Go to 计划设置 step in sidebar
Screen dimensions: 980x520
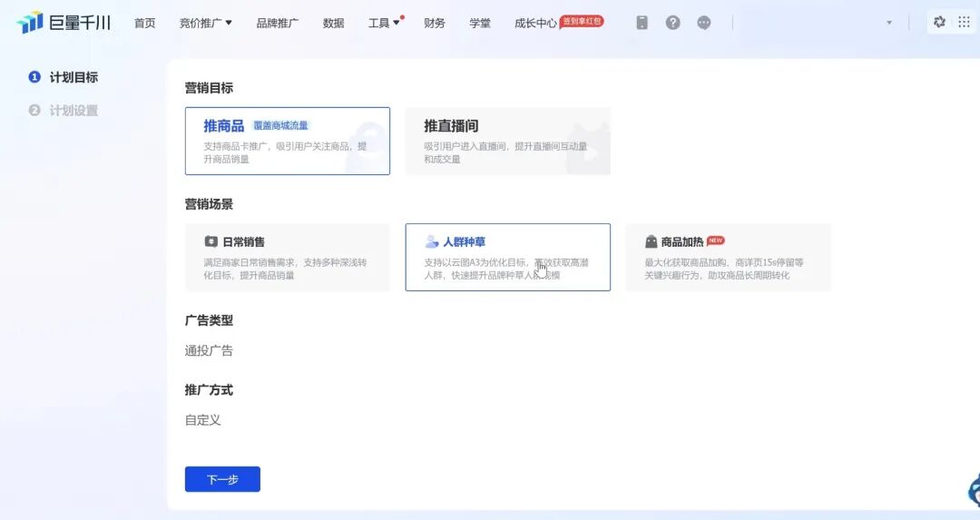[x=73, y=110]
